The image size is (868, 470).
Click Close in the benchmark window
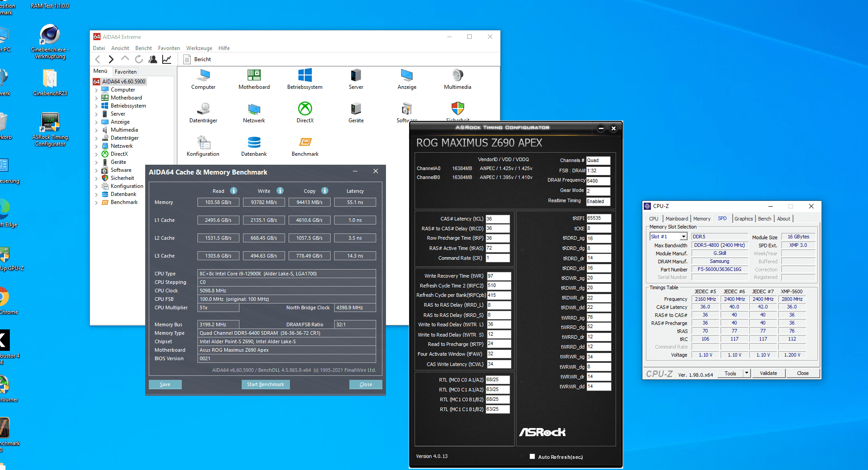click(x=366, y=384)
